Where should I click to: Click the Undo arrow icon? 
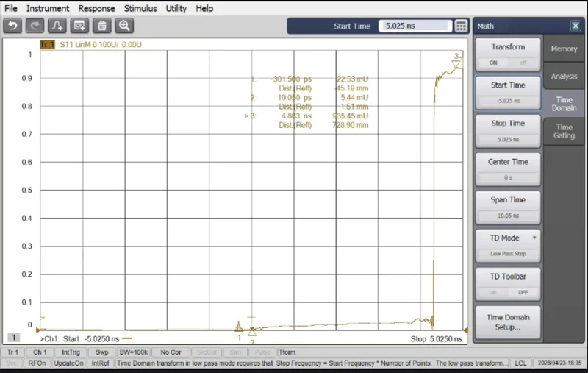coord(13,26)
